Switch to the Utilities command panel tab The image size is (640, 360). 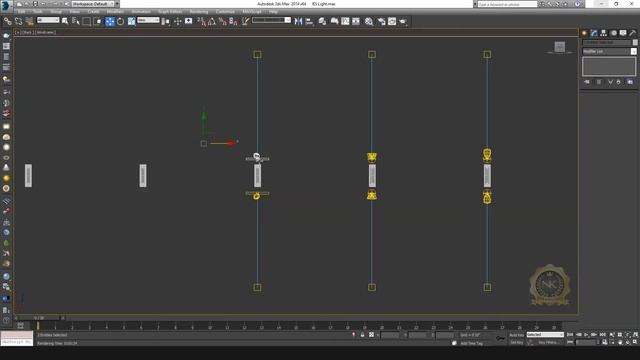633,33
